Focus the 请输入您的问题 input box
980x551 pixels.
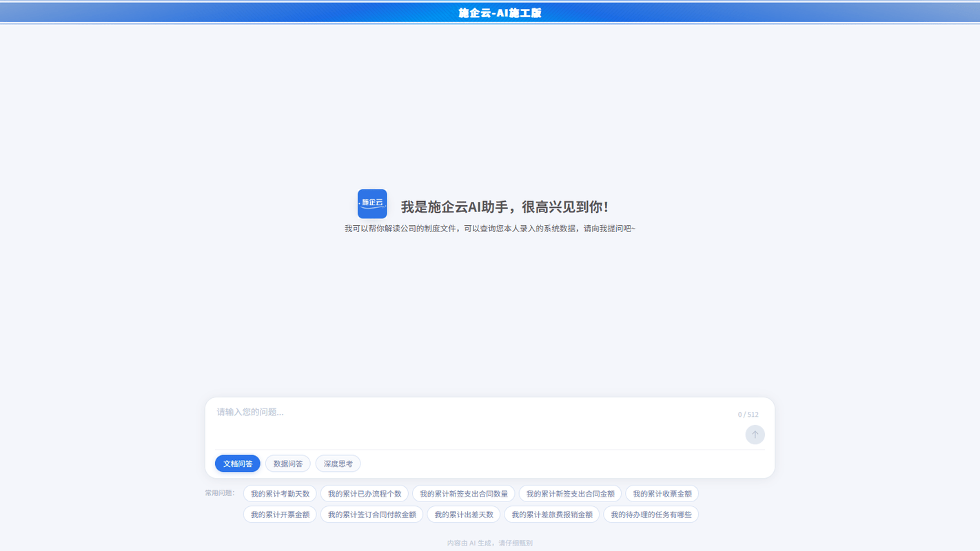(472, 423)
